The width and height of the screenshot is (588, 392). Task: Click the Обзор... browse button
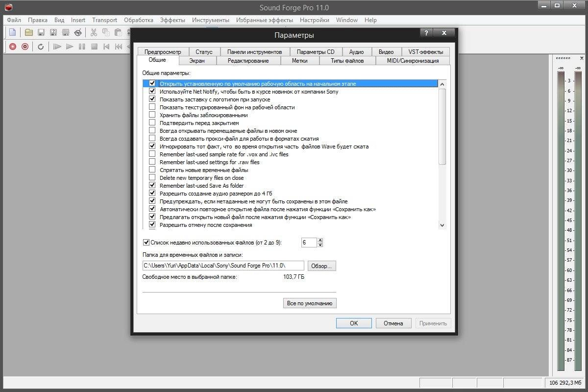[x=321, y=266]
